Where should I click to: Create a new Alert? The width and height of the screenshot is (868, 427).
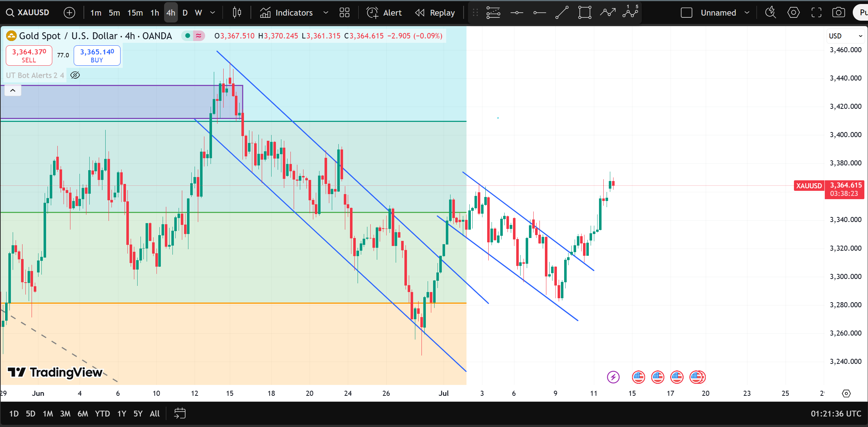(x=384, y=13)
